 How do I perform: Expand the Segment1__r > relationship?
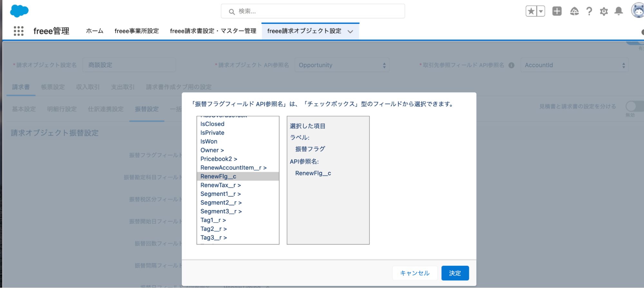[x=238, y=194]
